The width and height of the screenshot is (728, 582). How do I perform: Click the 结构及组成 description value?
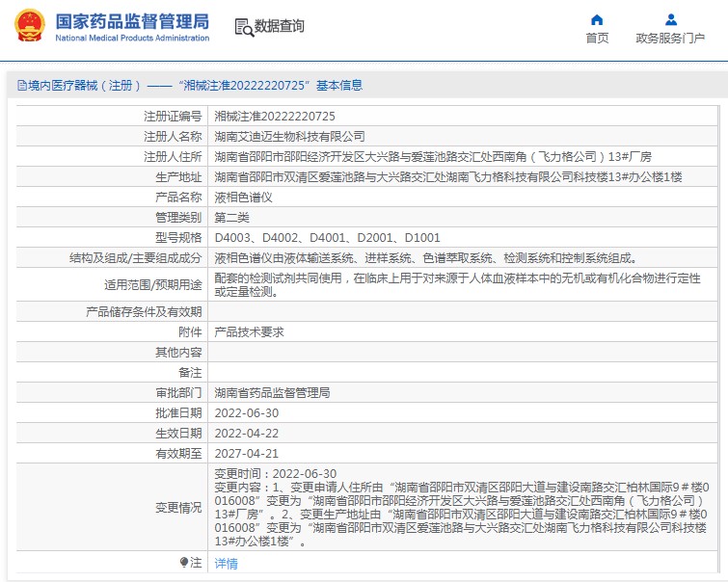coord(426,258)
